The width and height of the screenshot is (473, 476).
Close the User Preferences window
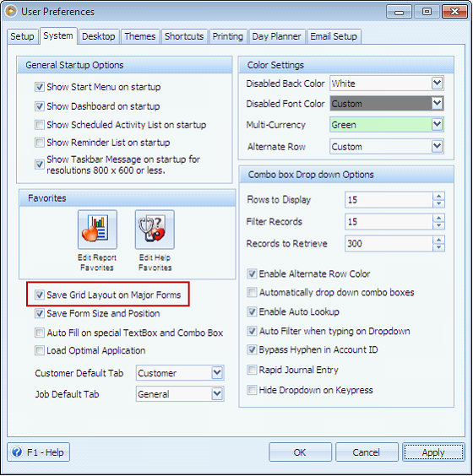(x=454, y=12)
